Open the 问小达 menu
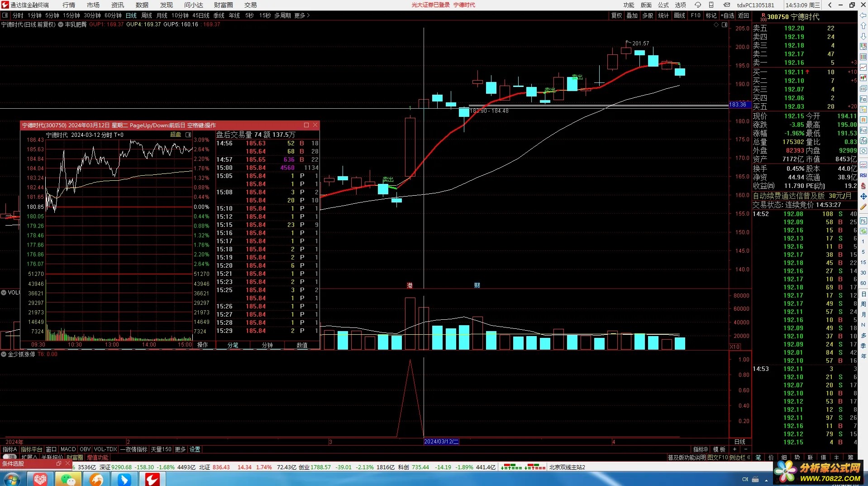This screenshot has width=868, height=486. tap(194, 5)
